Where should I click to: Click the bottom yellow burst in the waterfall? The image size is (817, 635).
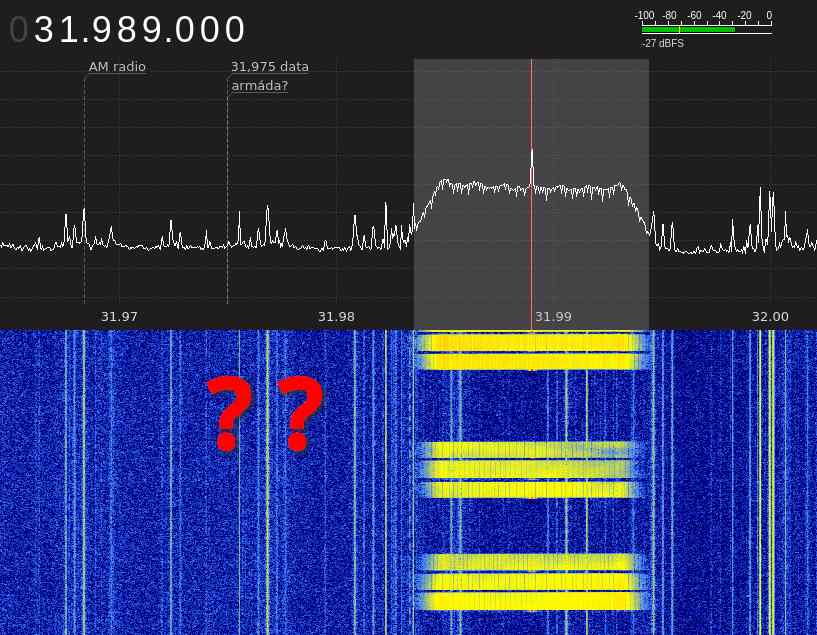point(530,582)
